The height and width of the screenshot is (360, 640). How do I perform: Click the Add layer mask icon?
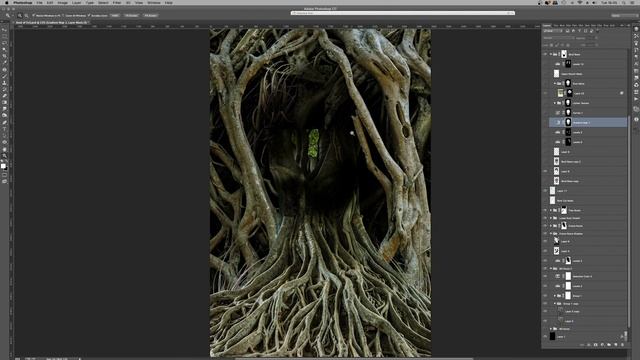[596, 345]
